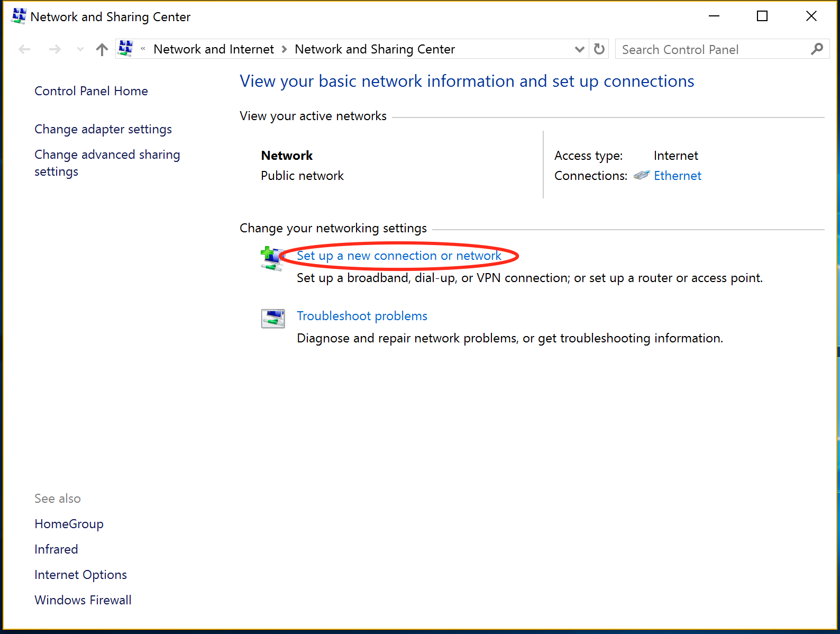The width and height of the screenshot is (840, 634).
Task: Click the 'Connections:' label
Action: pos(591,176)
